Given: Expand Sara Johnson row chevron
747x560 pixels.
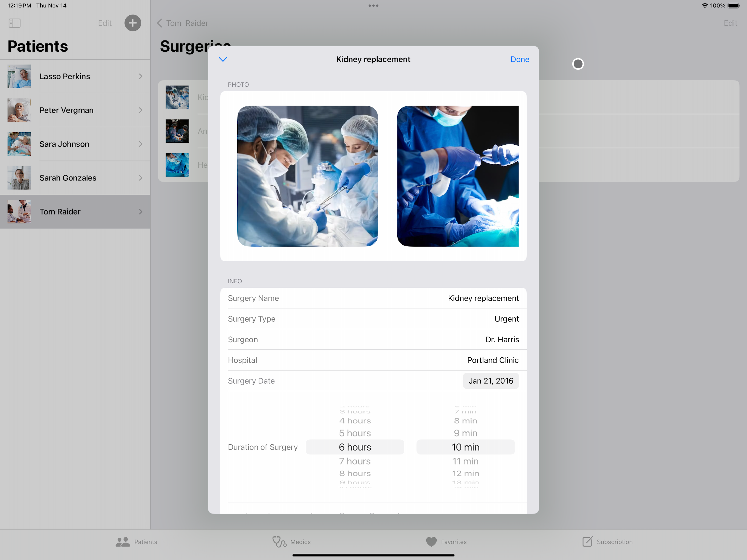Looking at the screenshot, I should click(x=141, y=144).
